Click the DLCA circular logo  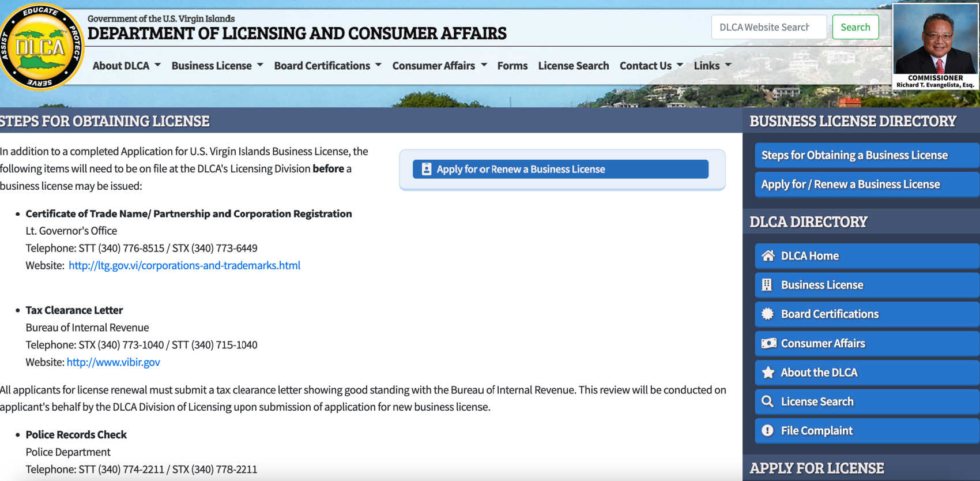pyautogui.click(x=40, y=47)
